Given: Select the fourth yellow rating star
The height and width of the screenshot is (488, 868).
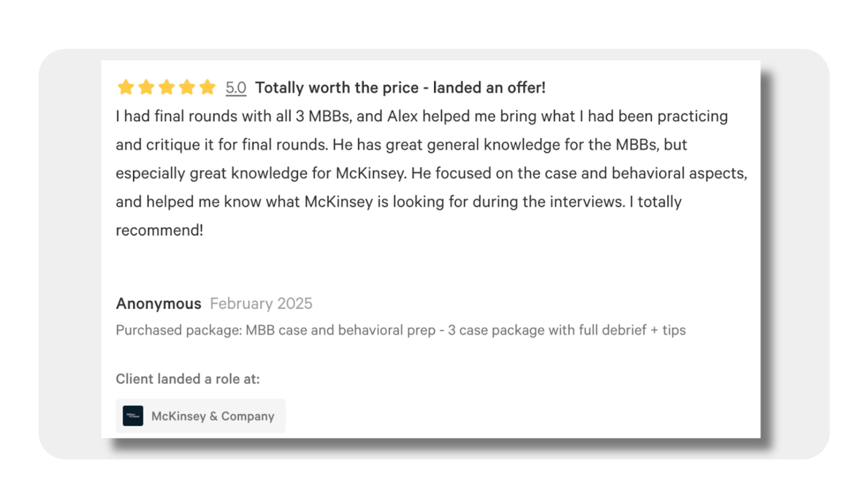Looking at the screenshot, I should point(187,87).
